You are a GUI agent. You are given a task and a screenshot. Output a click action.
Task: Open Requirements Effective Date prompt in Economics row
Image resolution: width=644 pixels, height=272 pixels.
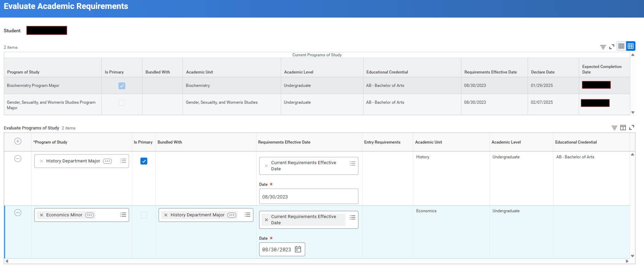coord(353,217)
